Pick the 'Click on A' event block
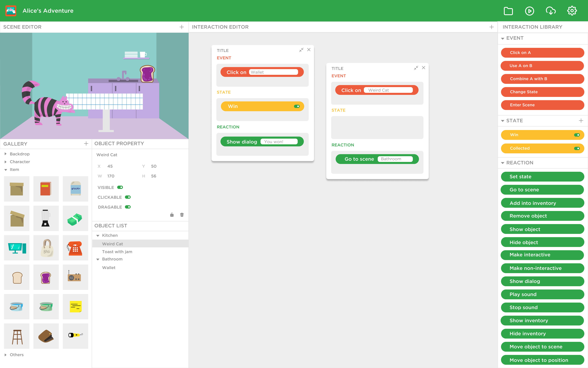The width and height of the screenshot is (588, 368). [x=542, y=53]
